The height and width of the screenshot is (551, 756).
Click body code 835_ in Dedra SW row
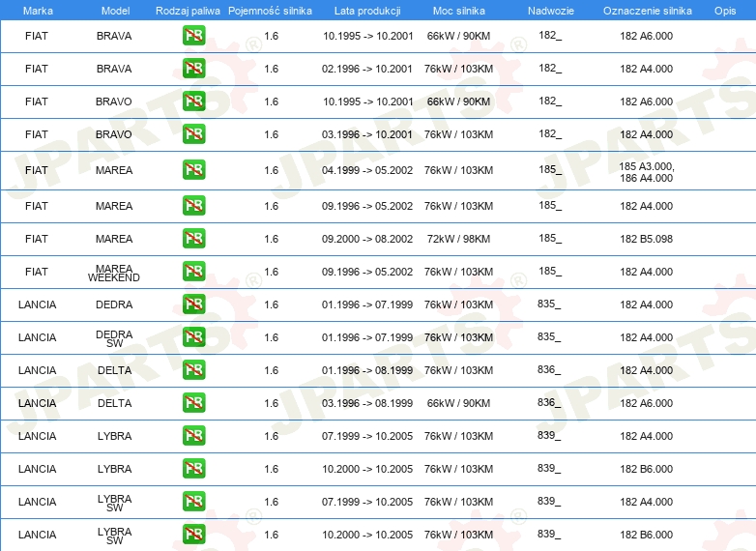549,336
